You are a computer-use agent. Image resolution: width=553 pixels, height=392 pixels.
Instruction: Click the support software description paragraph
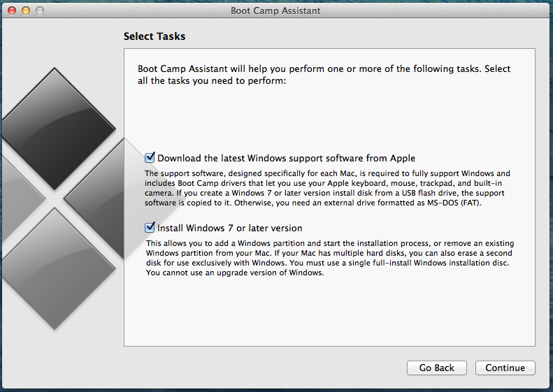coord(326,188)
